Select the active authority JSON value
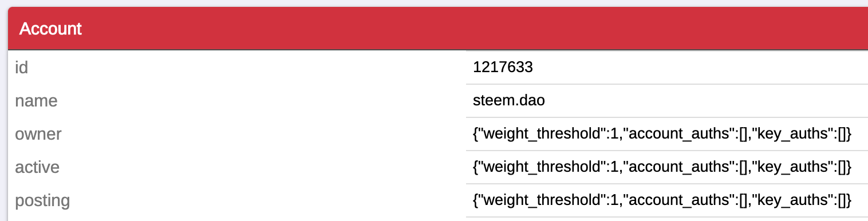 tap(663, 168)
